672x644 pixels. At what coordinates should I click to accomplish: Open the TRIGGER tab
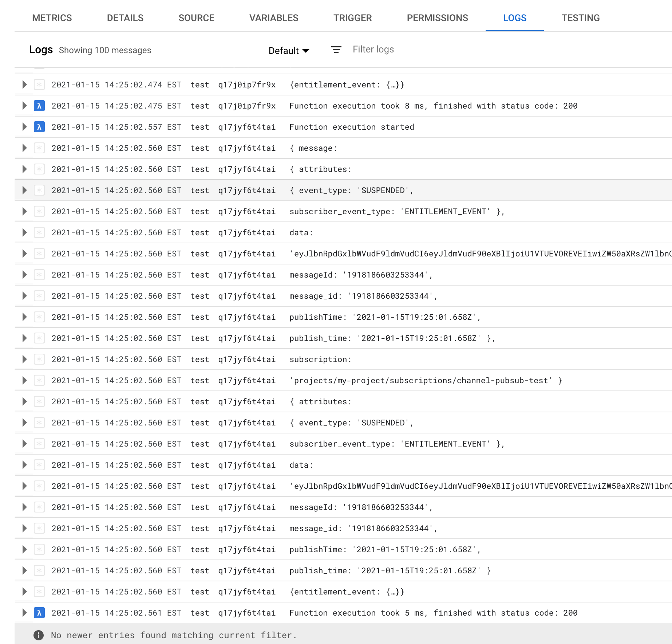(x=352, y=17)
